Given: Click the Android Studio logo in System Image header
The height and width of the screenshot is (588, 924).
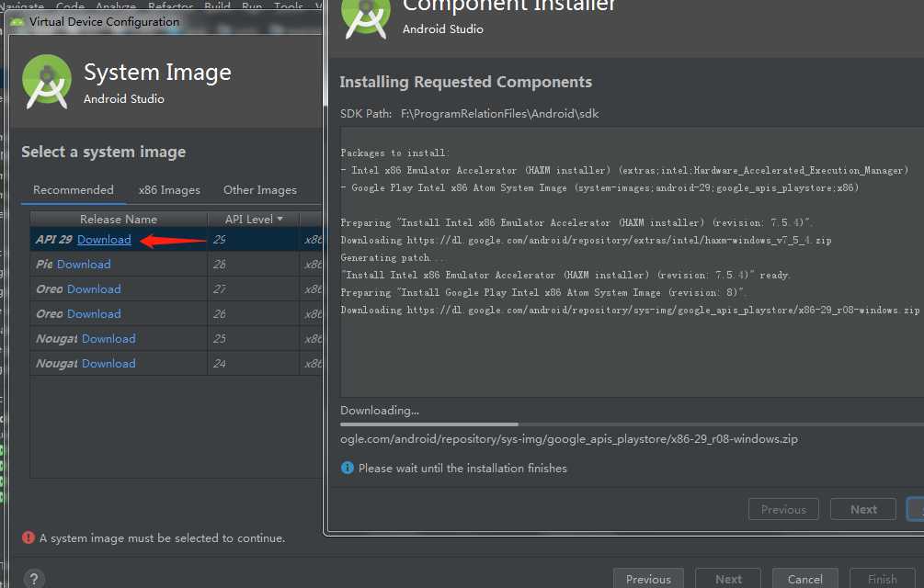Looking at the screenshot, I should tap(47, 81).
